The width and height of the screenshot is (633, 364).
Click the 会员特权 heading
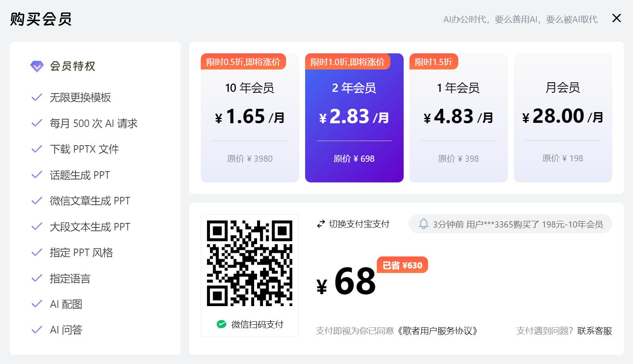tap(72, 66)
